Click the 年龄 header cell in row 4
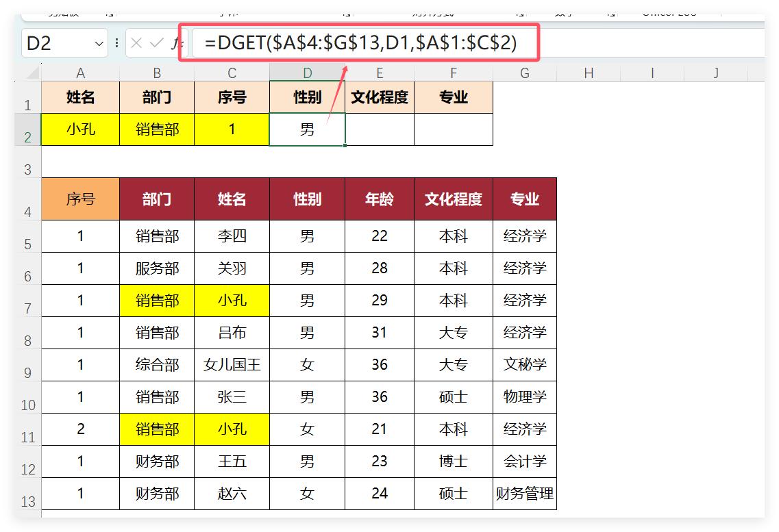This screenshot has height=532, width=779. (380, 199)
